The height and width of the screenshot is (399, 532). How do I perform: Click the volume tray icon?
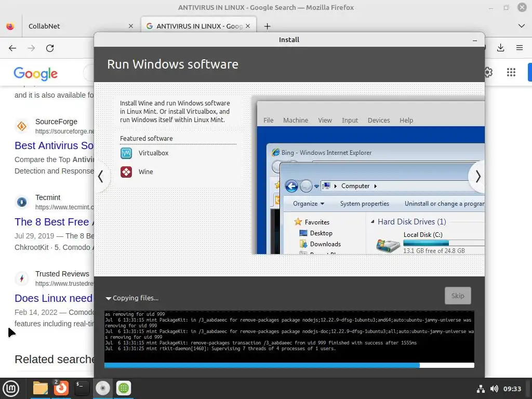[495, 389]
